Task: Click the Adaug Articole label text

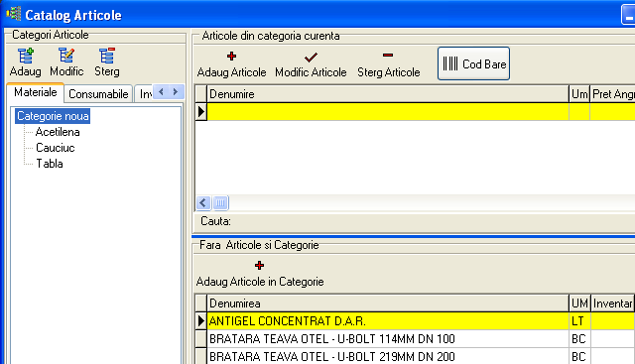Action: (x=231, y=72)
